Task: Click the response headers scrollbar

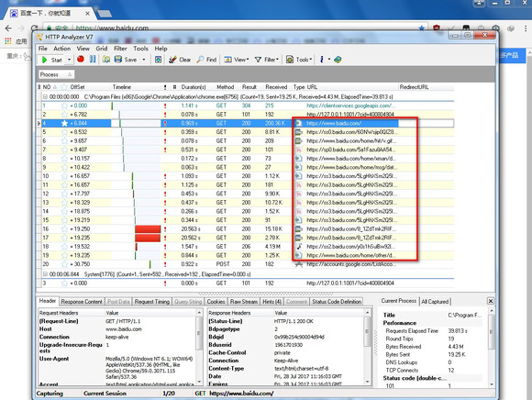Action: (368, 347)
